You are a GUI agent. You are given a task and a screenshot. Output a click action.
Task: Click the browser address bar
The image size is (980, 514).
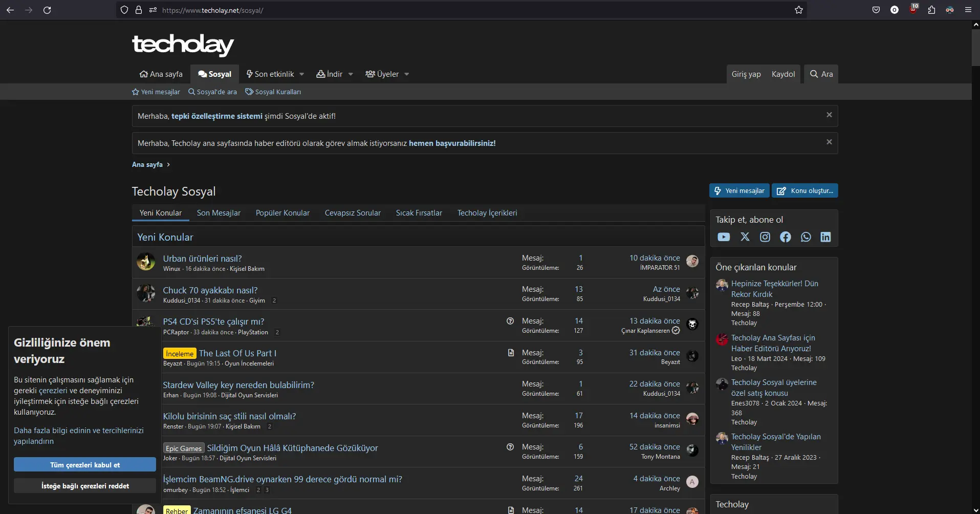pyautogui.click(x=461, y=10)
